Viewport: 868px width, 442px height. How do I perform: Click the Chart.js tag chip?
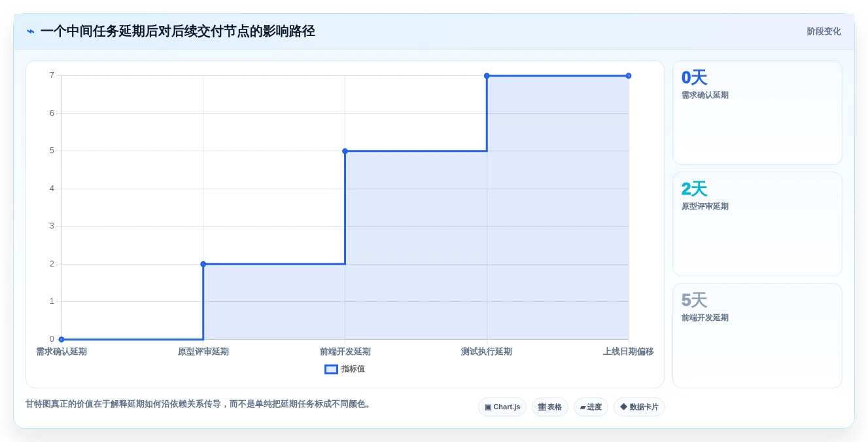(x=502, y=407)
